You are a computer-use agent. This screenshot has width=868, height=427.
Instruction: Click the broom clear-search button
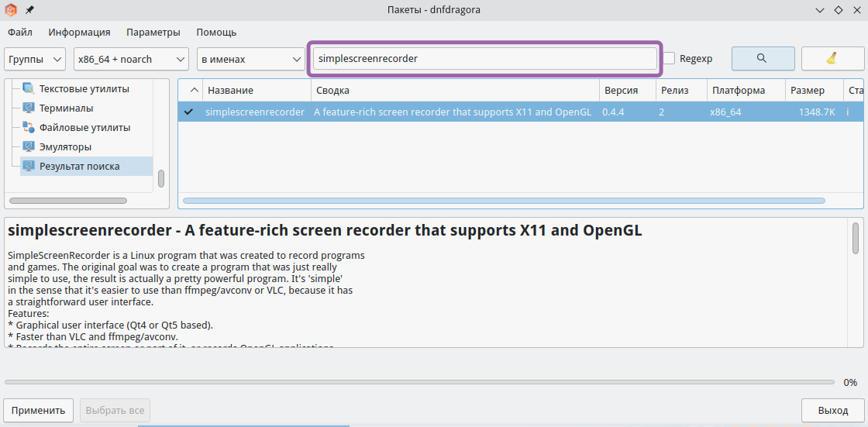832,58
